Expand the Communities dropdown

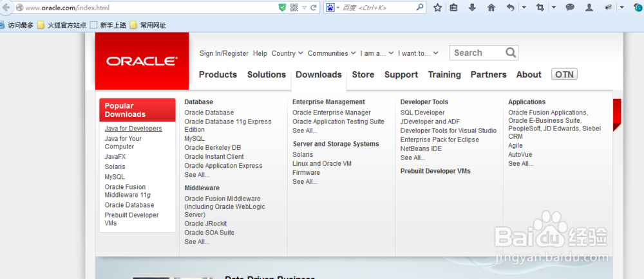click(x=332, y=53)
